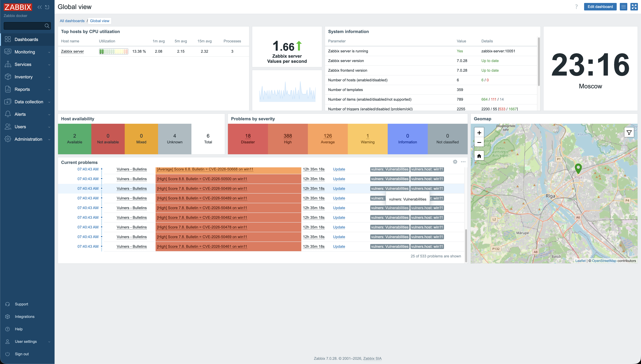The width and height of the screenshot is (641, 364).
Task: Go to All dashboards breadcrumb
Action: [x=72, y=21]
